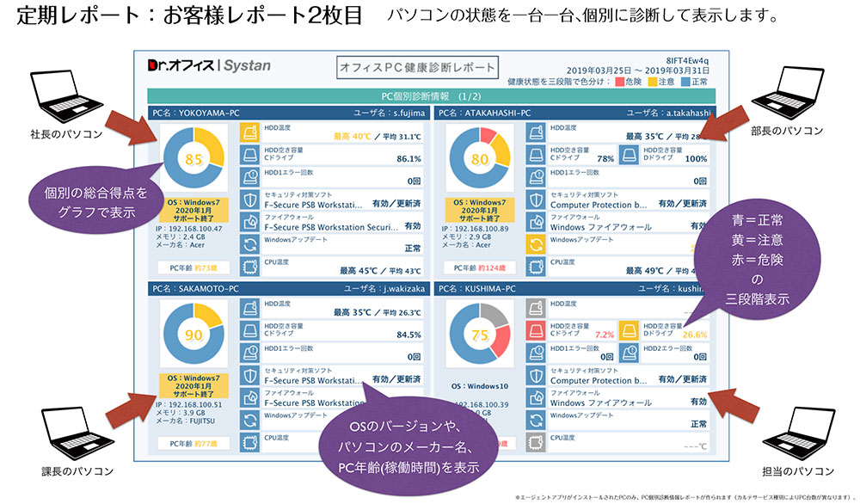The width and height of the screenshot is (860, 504).
Task: Click the オフィスPC健康診断レポート title box
Action: point(417,66)
